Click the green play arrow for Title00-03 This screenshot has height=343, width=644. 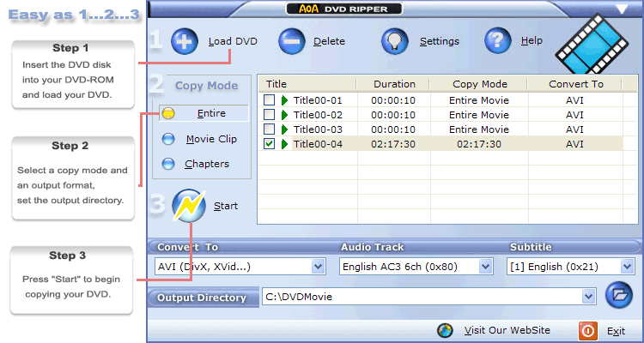(284, 129)
